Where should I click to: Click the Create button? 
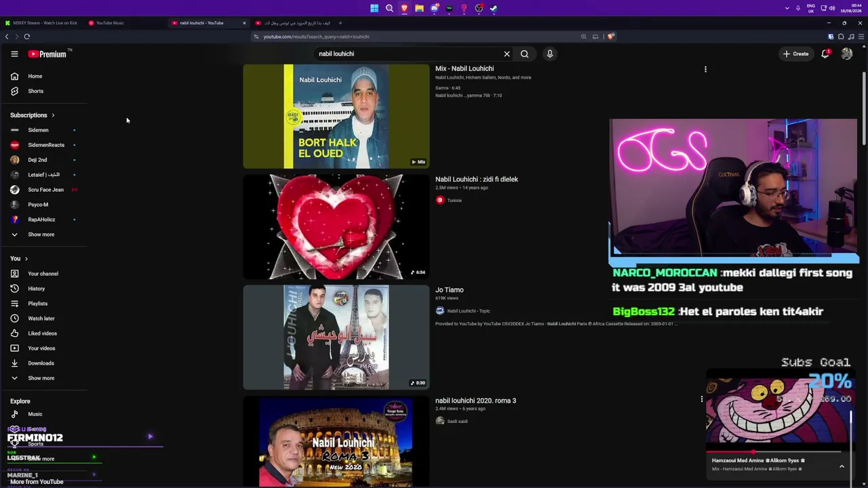[x=796, y=54]
